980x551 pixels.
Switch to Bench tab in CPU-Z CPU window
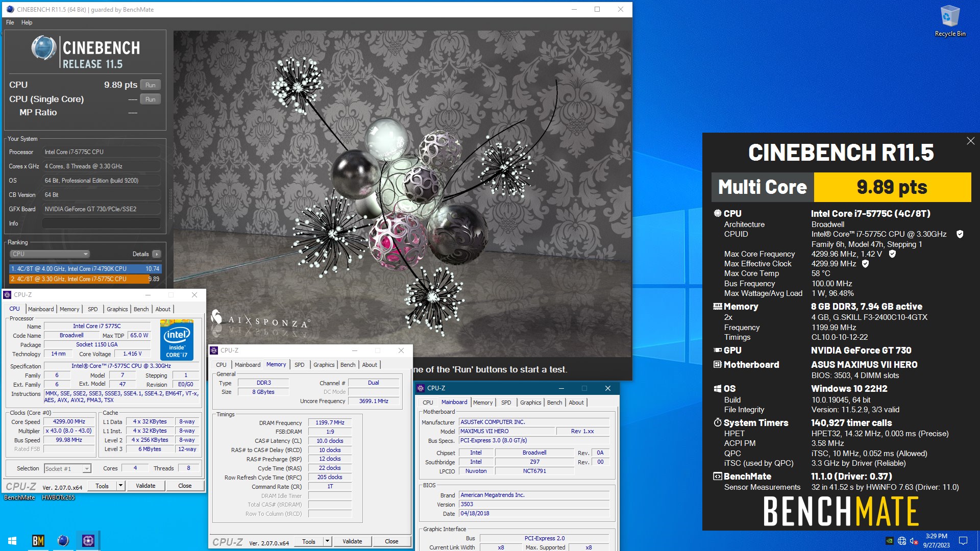point(141,309)
